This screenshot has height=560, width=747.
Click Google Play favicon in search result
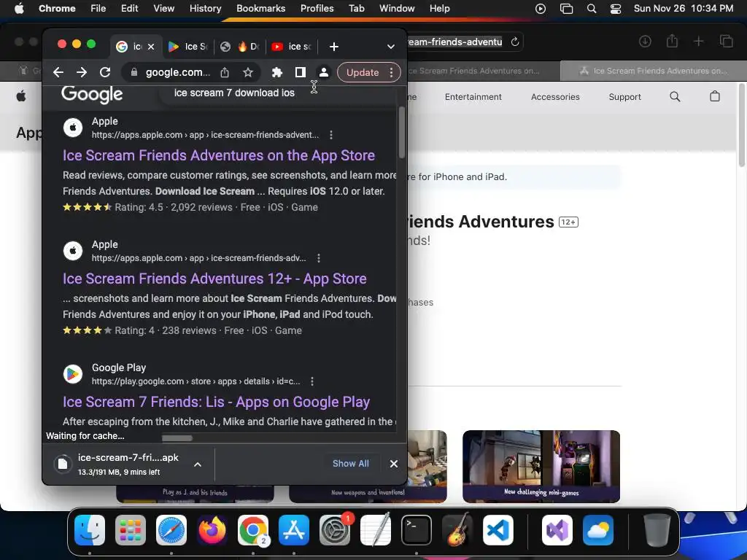[73, 374]
